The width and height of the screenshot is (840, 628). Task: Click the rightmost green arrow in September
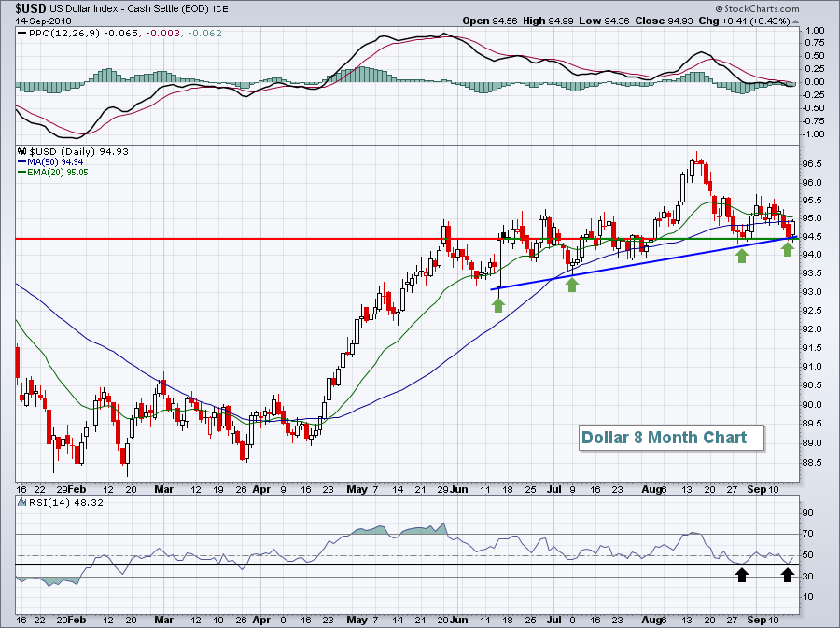click(x=788, y=248)
